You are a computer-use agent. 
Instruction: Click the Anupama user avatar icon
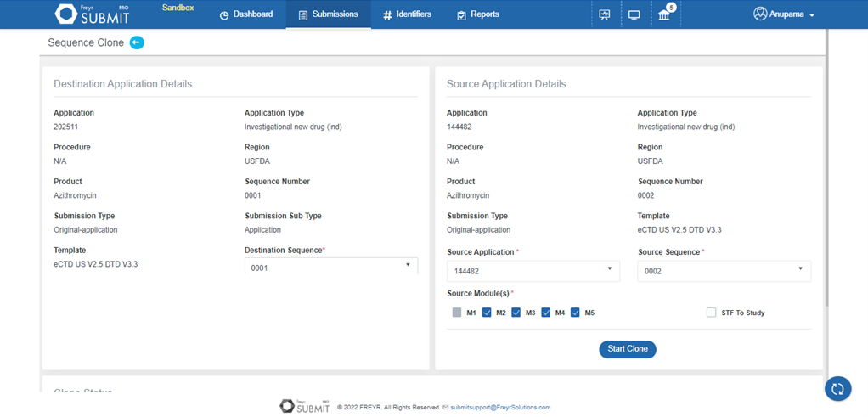click(760, 14)
